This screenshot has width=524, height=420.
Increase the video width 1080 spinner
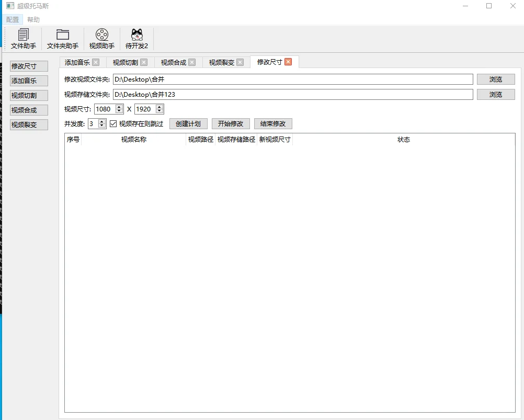tap(119, 107)
